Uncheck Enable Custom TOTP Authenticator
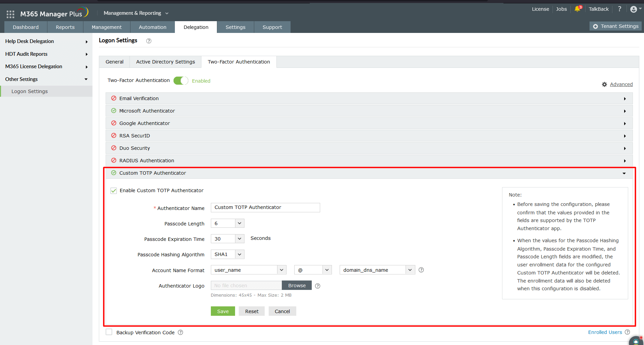The height and width of the screenshot is (345, 644). tap(114, 191)
